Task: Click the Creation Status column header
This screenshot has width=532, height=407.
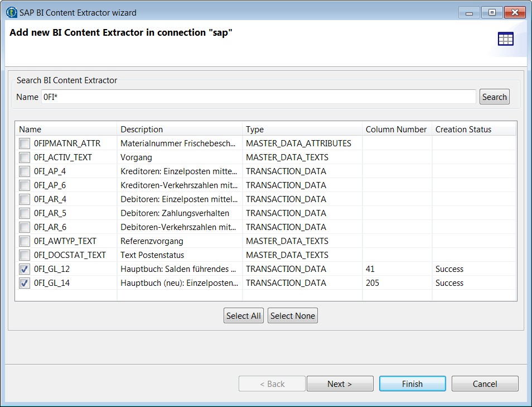Action: click(474, 129)
